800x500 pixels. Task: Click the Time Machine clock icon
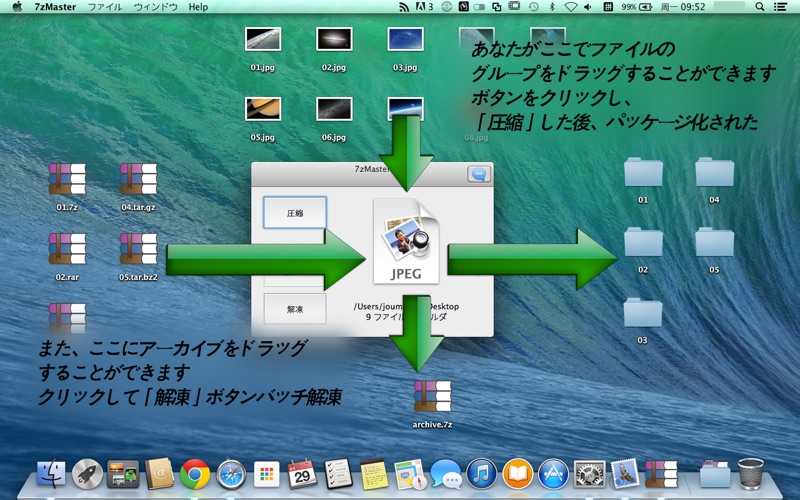[x=534, y=7]
